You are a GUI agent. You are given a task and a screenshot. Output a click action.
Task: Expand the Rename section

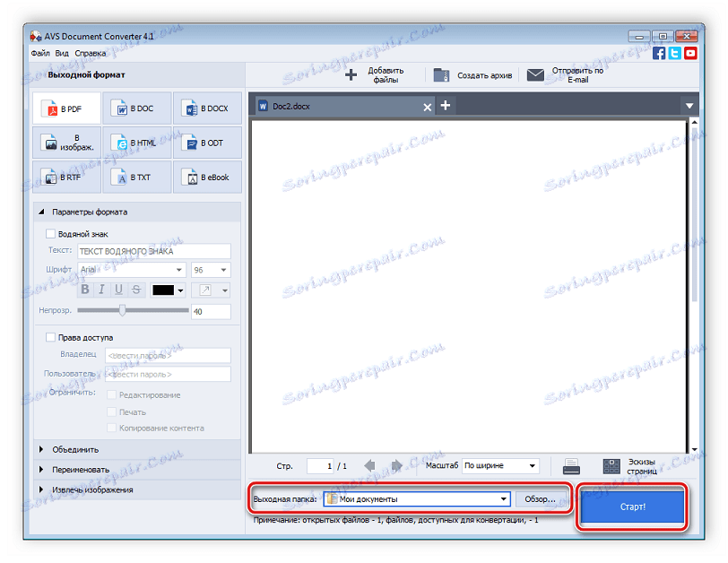[41, 469]
